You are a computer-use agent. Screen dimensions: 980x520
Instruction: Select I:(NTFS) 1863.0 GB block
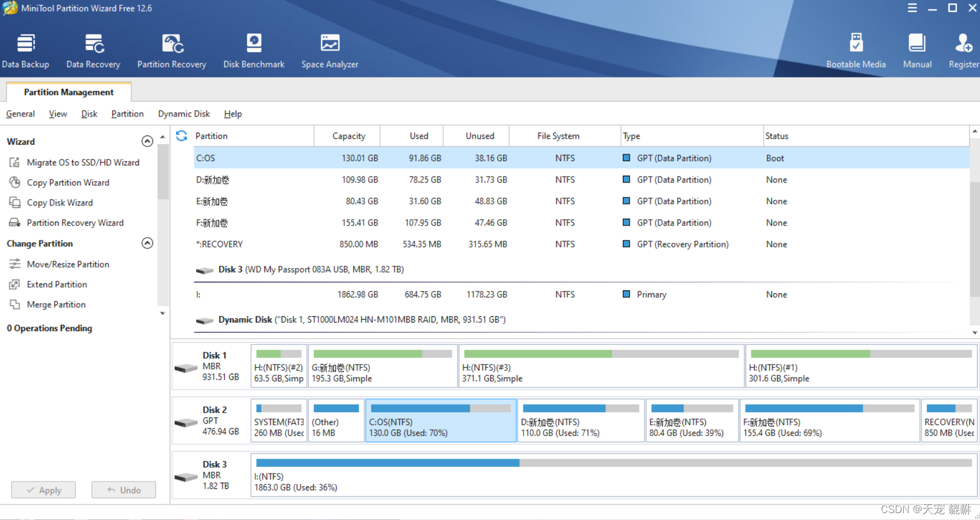(x=614, y=475)
